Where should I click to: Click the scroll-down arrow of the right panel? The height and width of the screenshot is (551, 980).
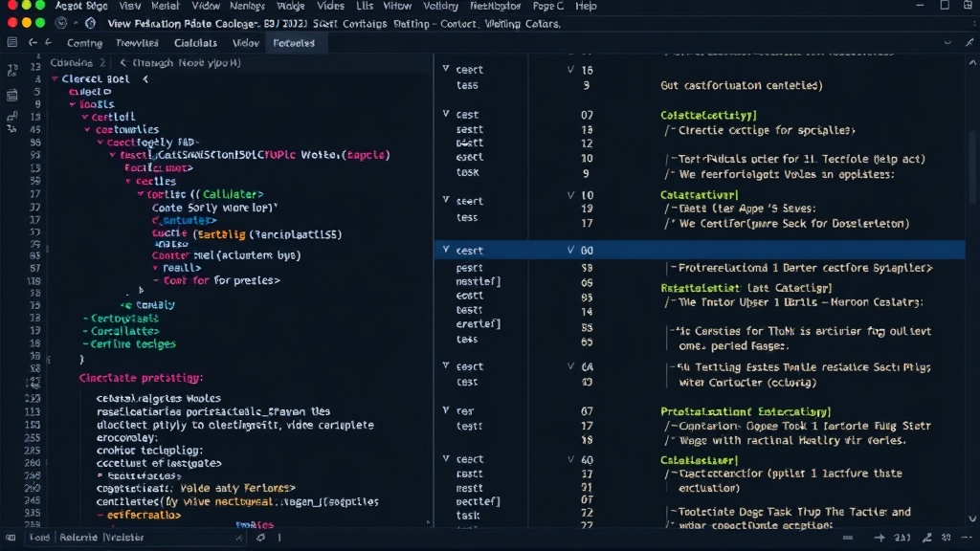972,518
